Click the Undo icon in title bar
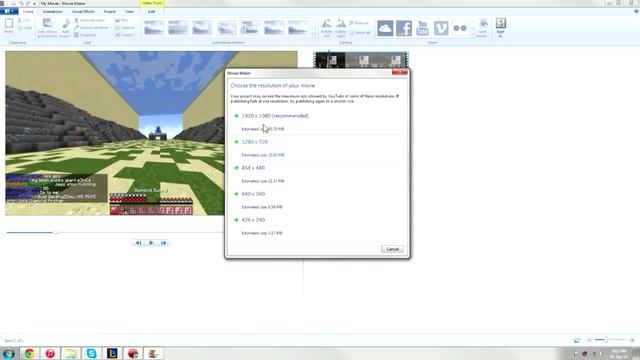This screenshot has width=640, height=360. pyautogui.click(x=21, y=3)
